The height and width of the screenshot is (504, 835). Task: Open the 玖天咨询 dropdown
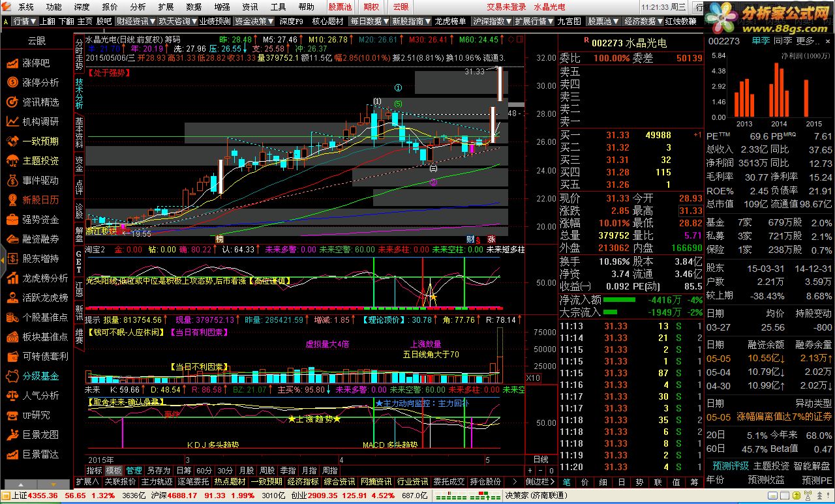point(178,21)
